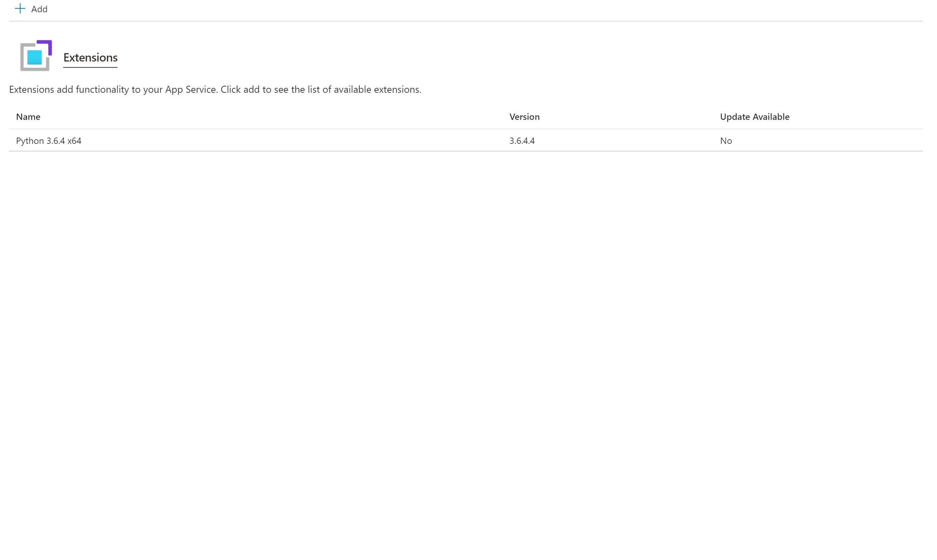Screen dimensions: 937x560
Task: Click the Python 3.6.4 x64 extension name
Action: 48,140
